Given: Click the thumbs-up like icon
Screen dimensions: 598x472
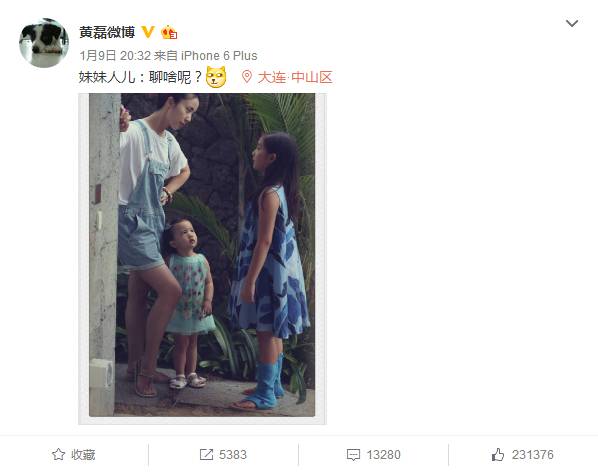Looking at the screenshot, I should point(498,454).
